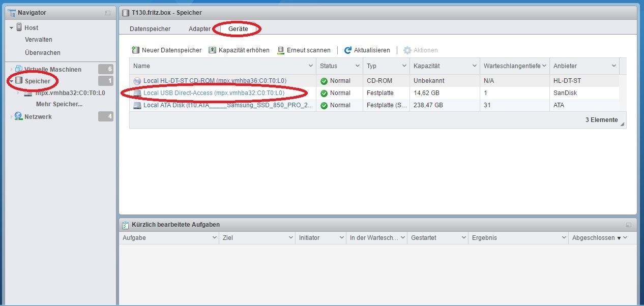
Task: Click the Virtuelle Maschinen icon
Action: [19, 69]
